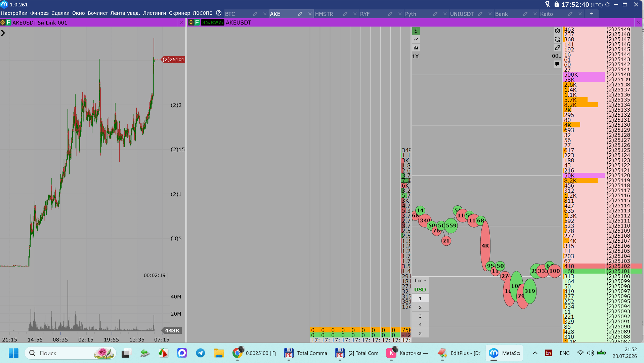Add a new workspace tab with plus
This screenshot has height=363, width=644.
coord(592,14)
